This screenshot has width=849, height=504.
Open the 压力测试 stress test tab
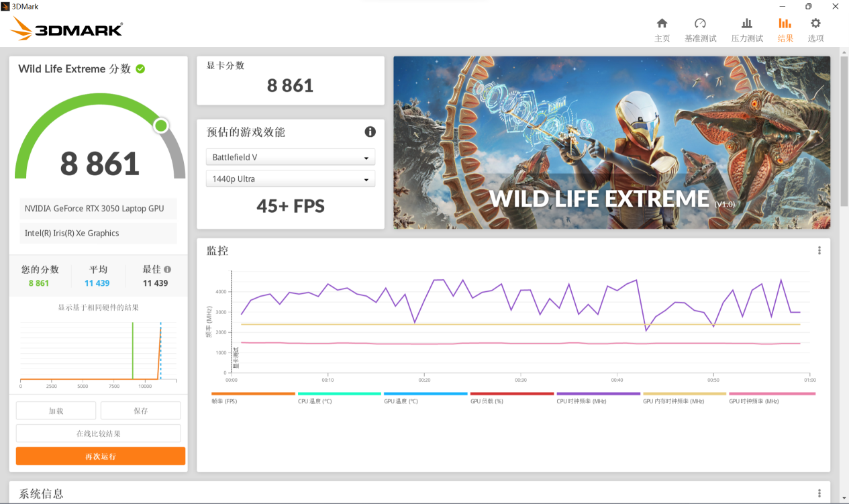click(747, 30)
